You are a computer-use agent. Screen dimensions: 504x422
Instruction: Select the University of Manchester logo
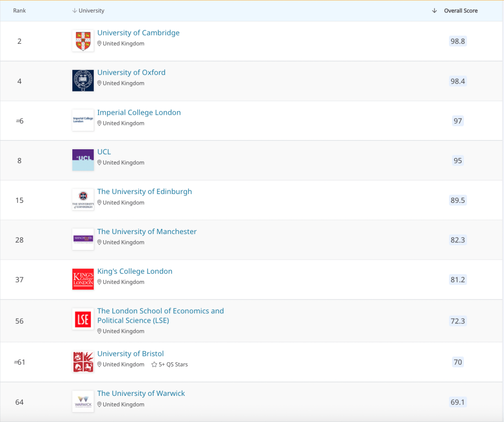pyautogui.click(x=83, y=240)
